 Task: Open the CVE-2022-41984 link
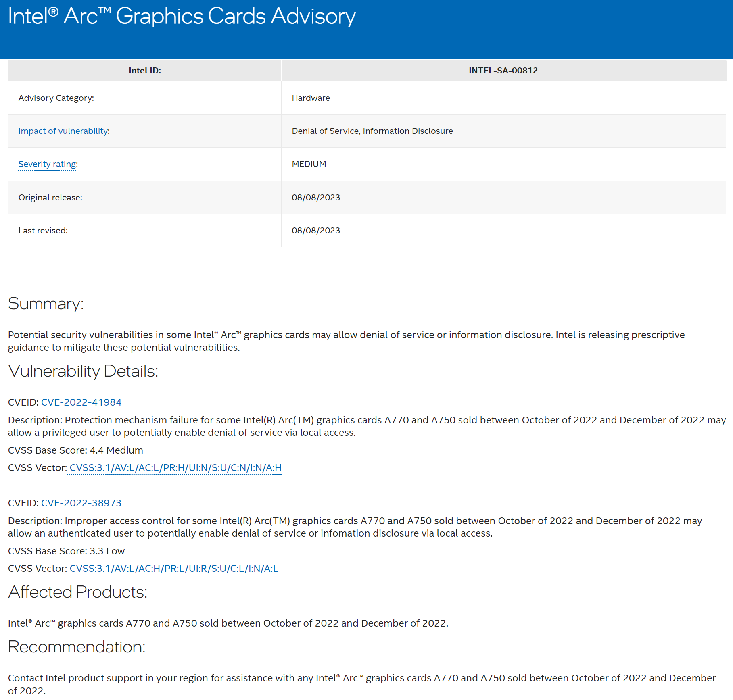(x=81, y=402)
